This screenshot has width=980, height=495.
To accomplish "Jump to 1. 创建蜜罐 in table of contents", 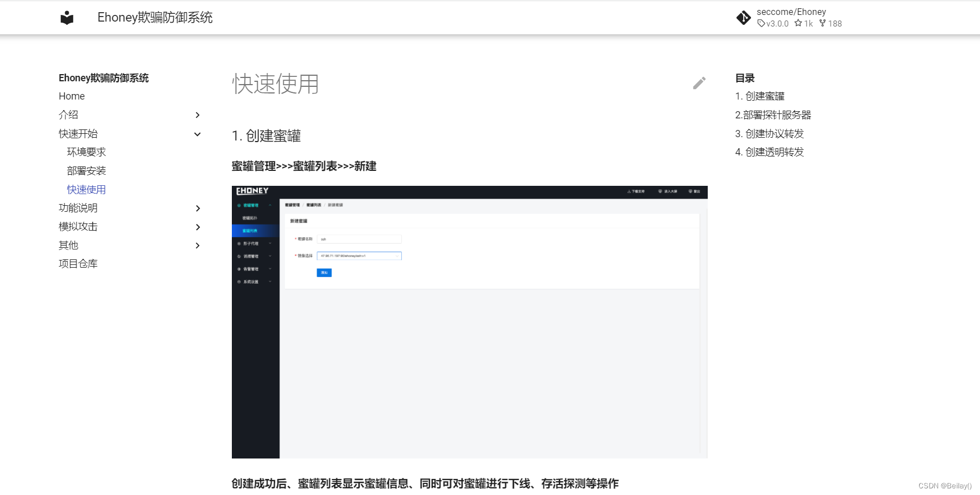I will pyautogui.click(x=760, y=96).
